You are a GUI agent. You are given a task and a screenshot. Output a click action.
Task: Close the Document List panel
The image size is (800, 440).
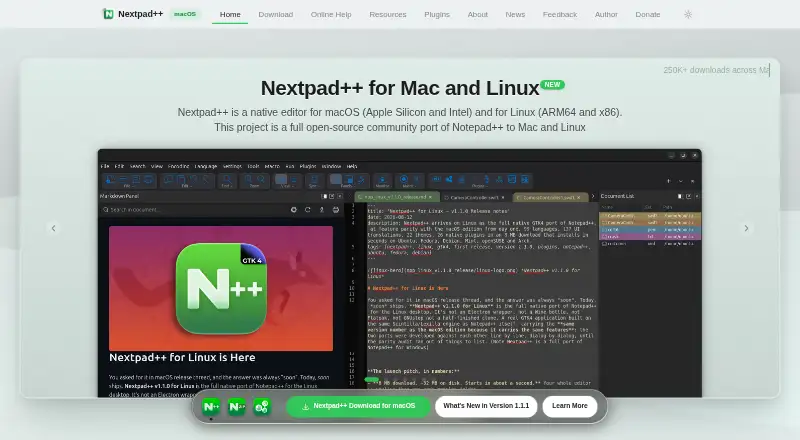[696, 196]
